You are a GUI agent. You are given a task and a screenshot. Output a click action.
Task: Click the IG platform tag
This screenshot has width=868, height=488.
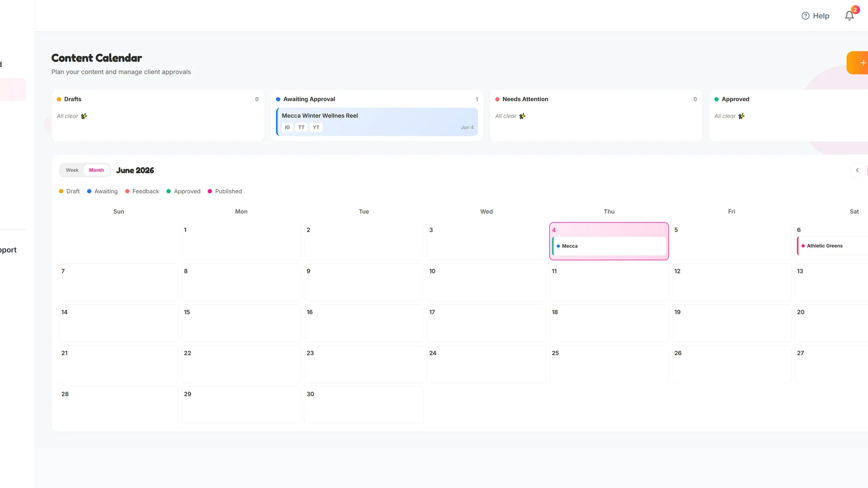pyautogui.click(x=287, y=127)
